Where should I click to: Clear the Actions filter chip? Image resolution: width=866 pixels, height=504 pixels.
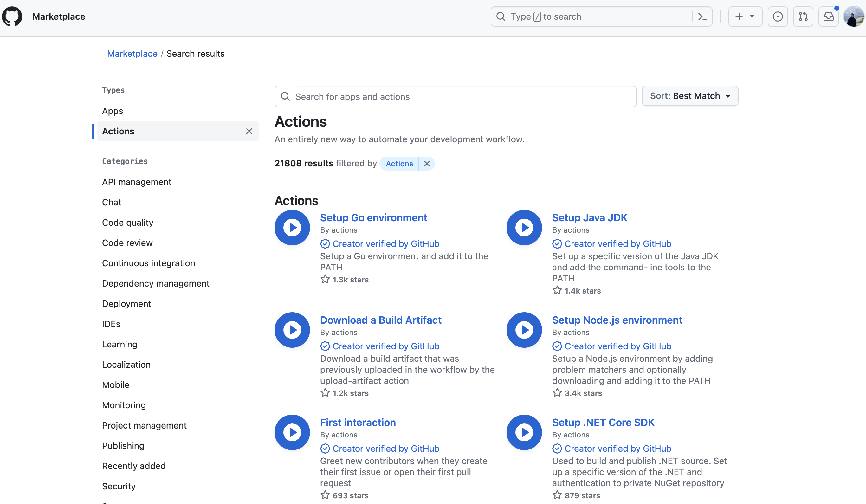tap(426, 164)
